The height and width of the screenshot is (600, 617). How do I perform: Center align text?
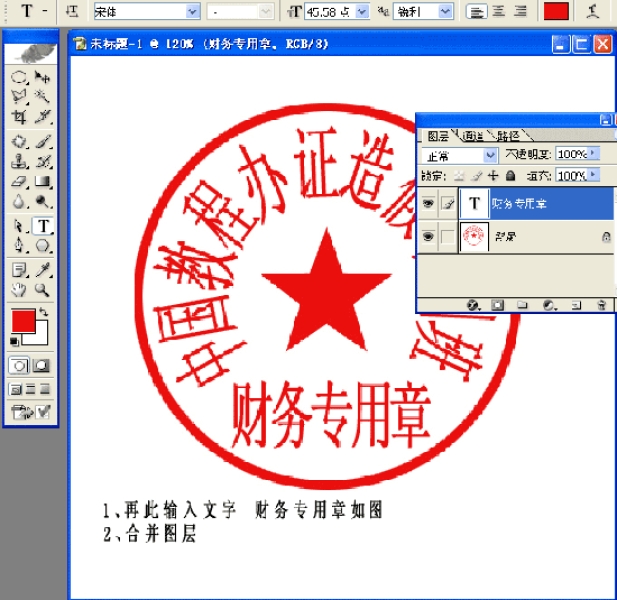[x=499, y=12]
